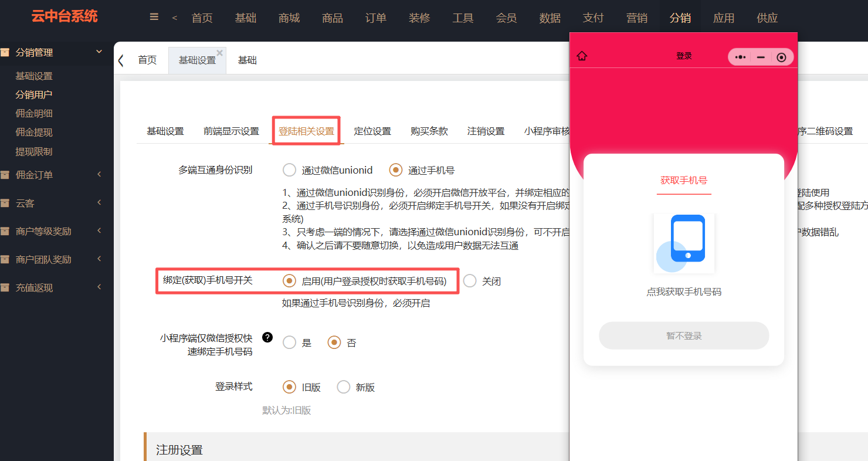Click the hamburger menu icon in top bar
This screenshot has width=868, height=461.
[x=154, y=18]
